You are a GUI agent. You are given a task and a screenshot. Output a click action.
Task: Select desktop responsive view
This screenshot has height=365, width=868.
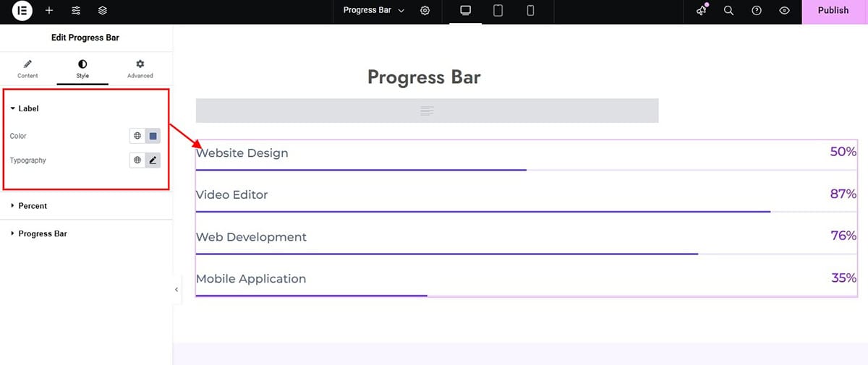pyautogui.click(x=466, y=11)
